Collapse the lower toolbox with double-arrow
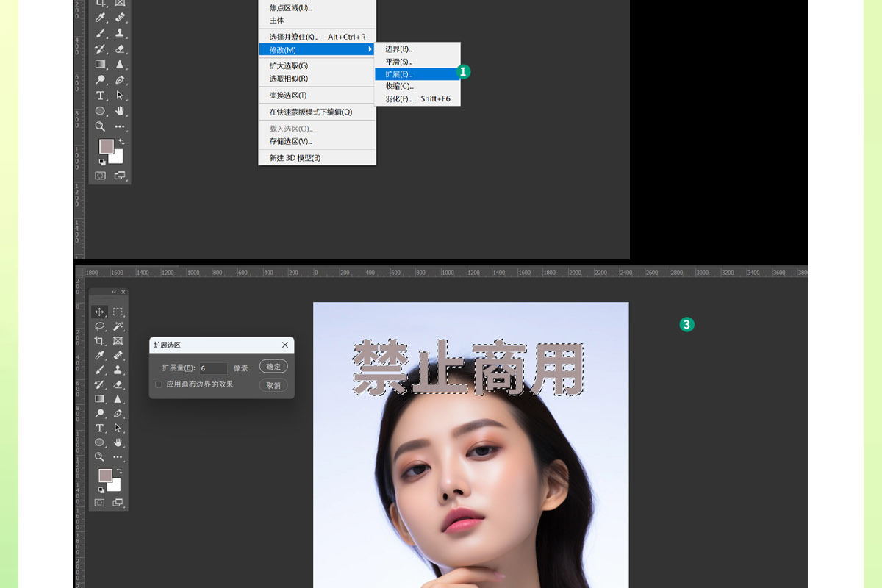Viewport: 882px width, 588px height. [x=113, y=293]
